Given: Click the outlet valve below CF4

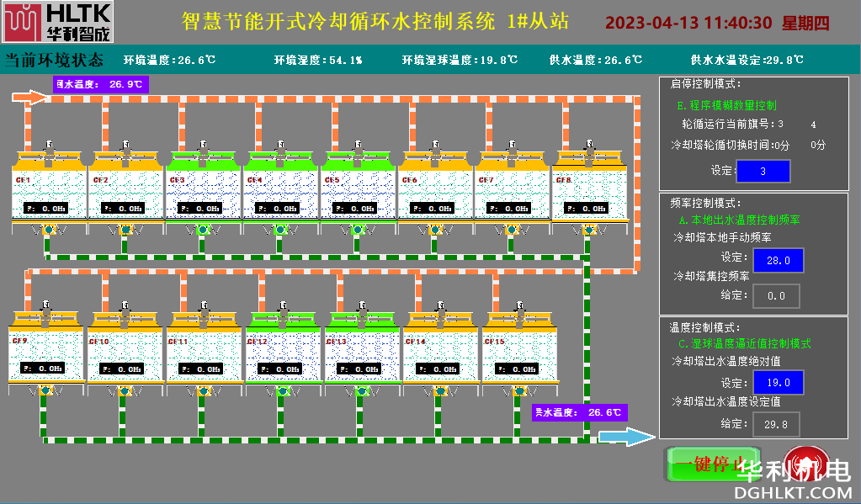Looking at the screenshot, I should pos(279,229).
